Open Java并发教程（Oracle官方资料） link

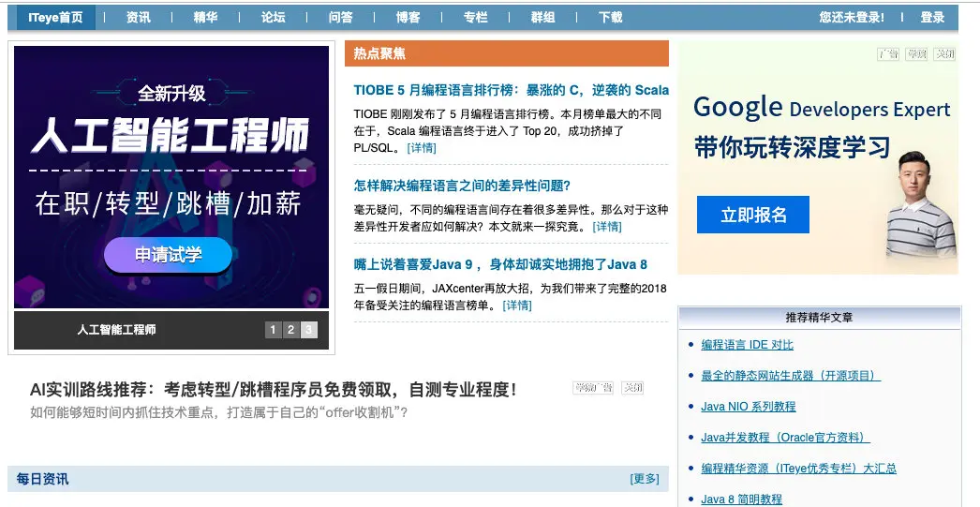pyautogui.click(x=786, y=438)
